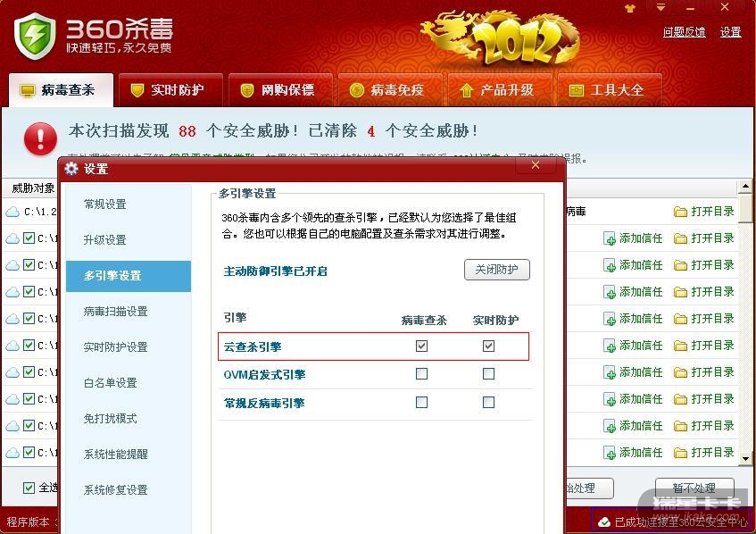
Task: Open the title bar dropdown menu arrow
Action: click(x=661, y=7)
